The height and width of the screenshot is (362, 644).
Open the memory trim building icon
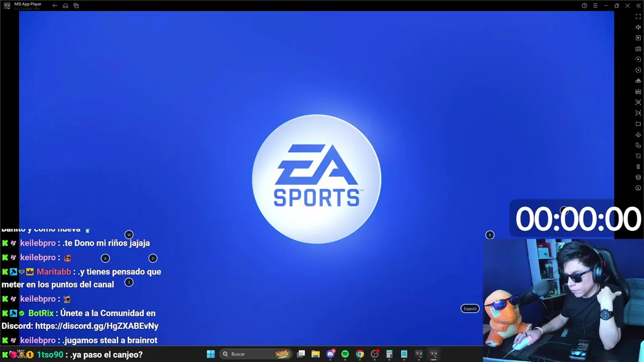click(x=638, y=81)
